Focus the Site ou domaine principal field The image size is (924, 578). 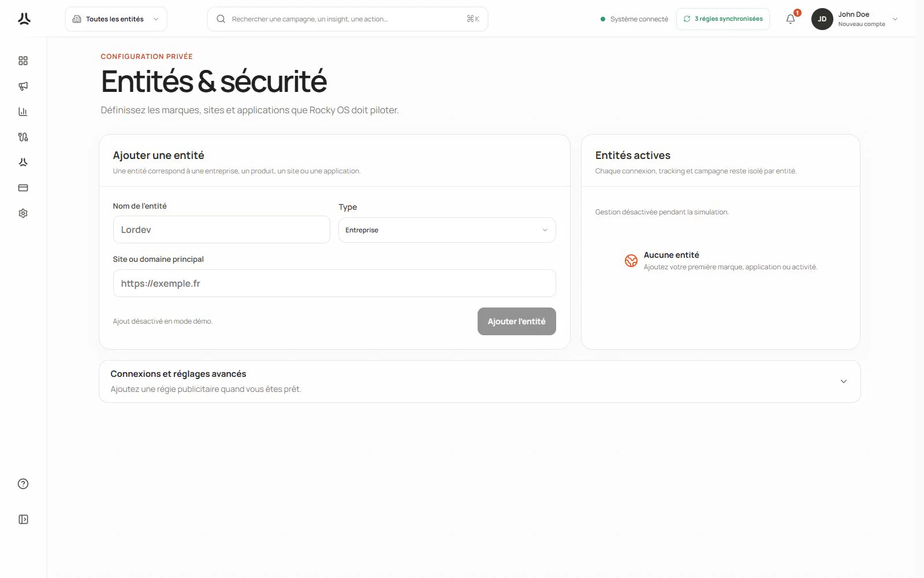[x=334, y=283]
